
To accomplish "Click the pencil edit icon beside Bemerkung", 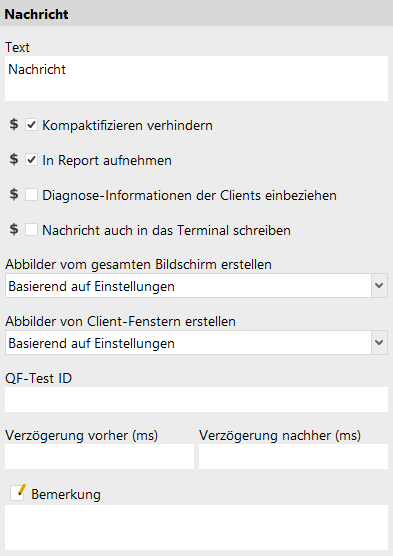I will coord(18,493).
